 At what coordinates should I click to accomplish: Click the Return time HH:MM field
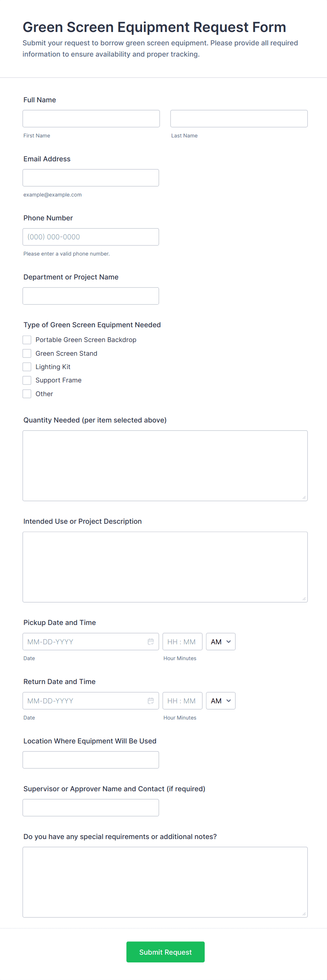point(182,701)
